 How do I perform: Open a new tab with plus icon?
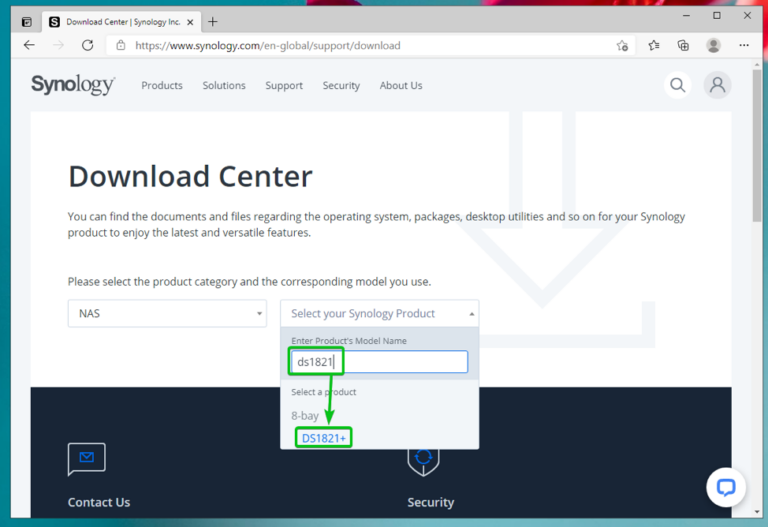pos(213,22)
